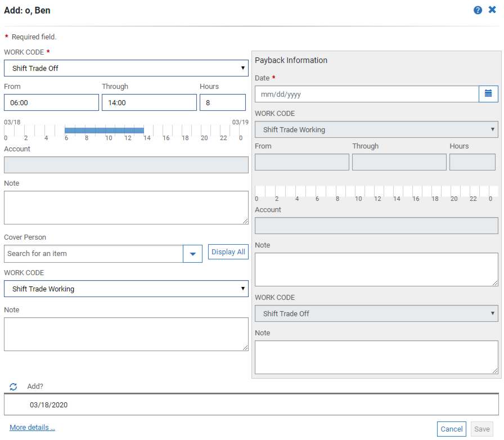
Task: Click the blue bar on the timeline
Action: point(104,130)
